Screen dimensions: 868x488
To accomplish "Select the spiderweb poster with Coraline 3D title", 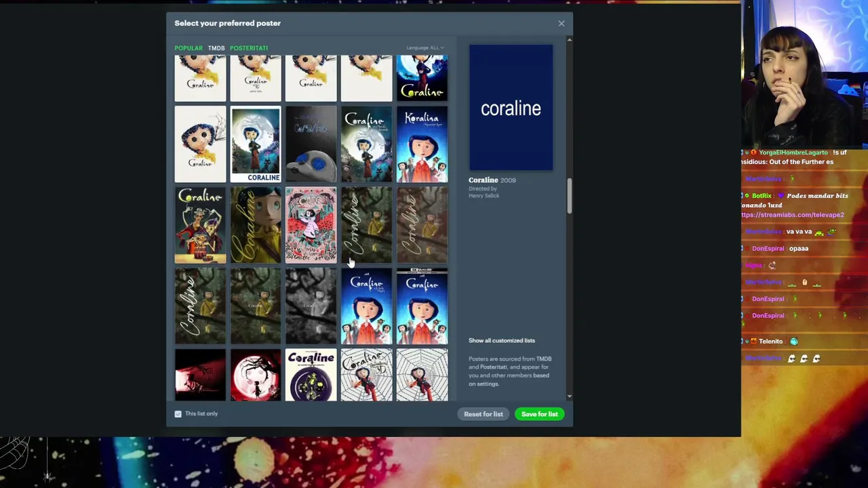I will pos(366,375).
